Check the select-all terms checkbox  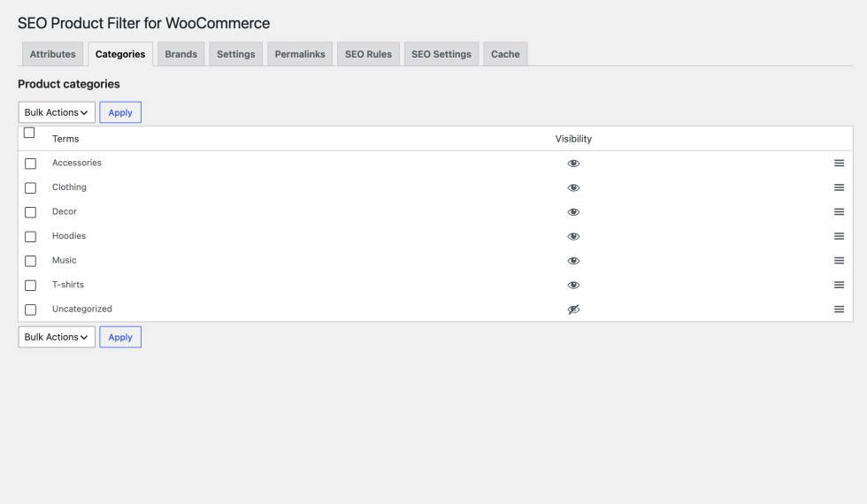coord(29,133)
